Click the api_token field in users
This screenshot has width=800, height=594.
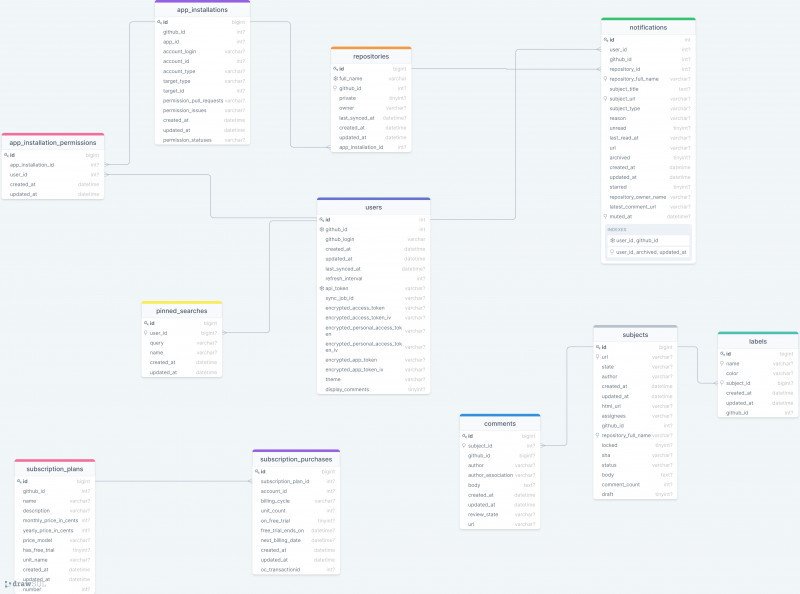(340, 287)
